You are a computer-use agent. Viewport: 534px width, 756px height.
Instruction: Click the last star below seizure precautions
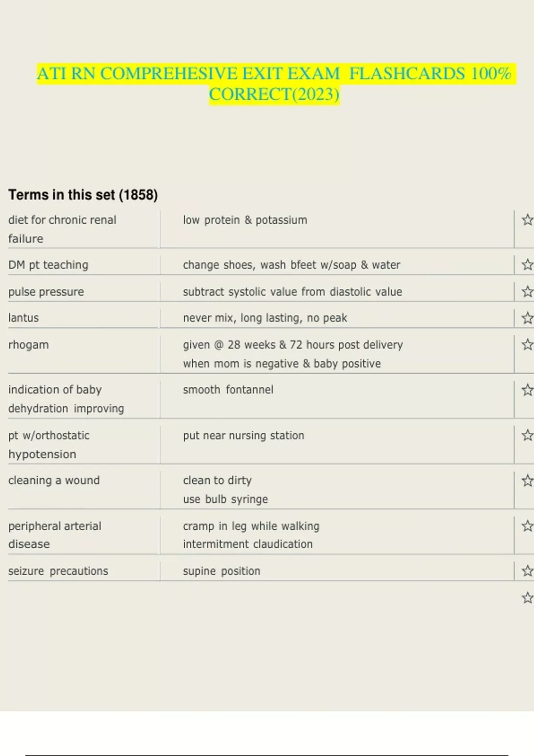(x=527, y=598)
